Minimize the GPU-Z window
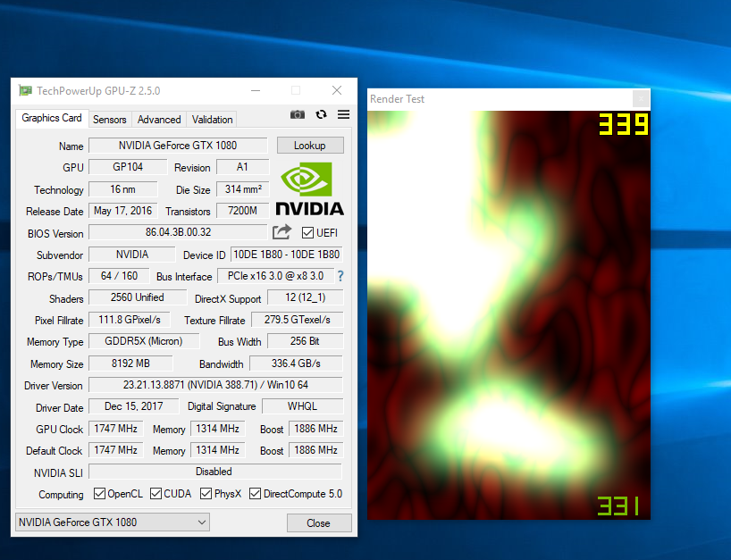 [256, 90]
